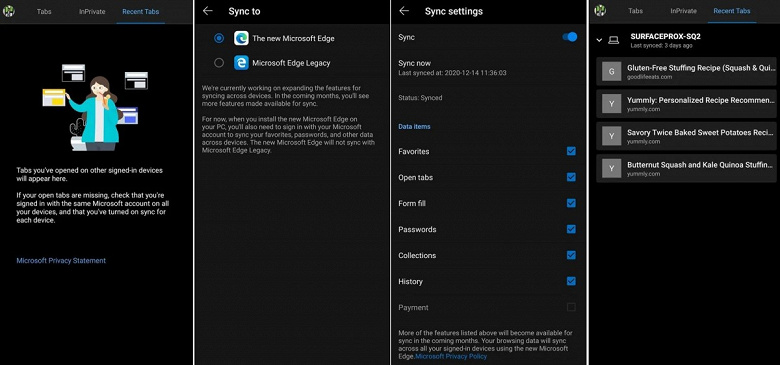Open the Microsoft Privacy Statement link
Screen dimensions: 780x365
click(61, 261)
